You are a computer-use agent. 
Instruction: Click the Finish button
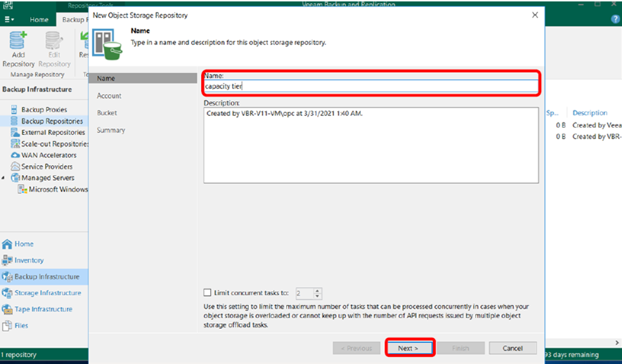click(x=460, y=348)
